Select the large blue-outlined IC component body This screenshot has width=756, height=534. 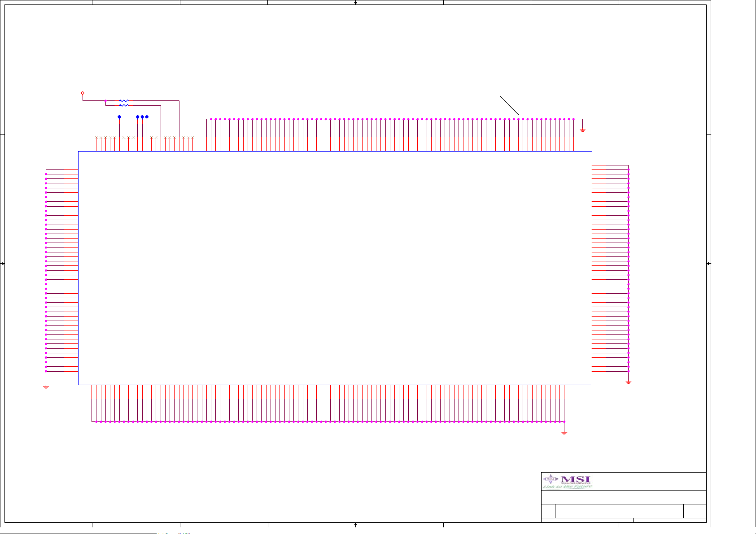pos(335,268)
